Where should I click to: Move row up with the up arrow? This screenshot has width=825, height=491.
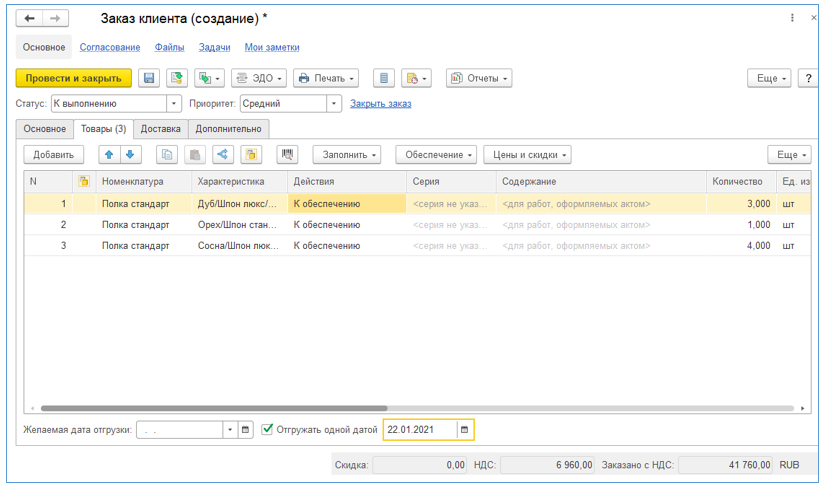pyautogui.click(x=109, y=155)
